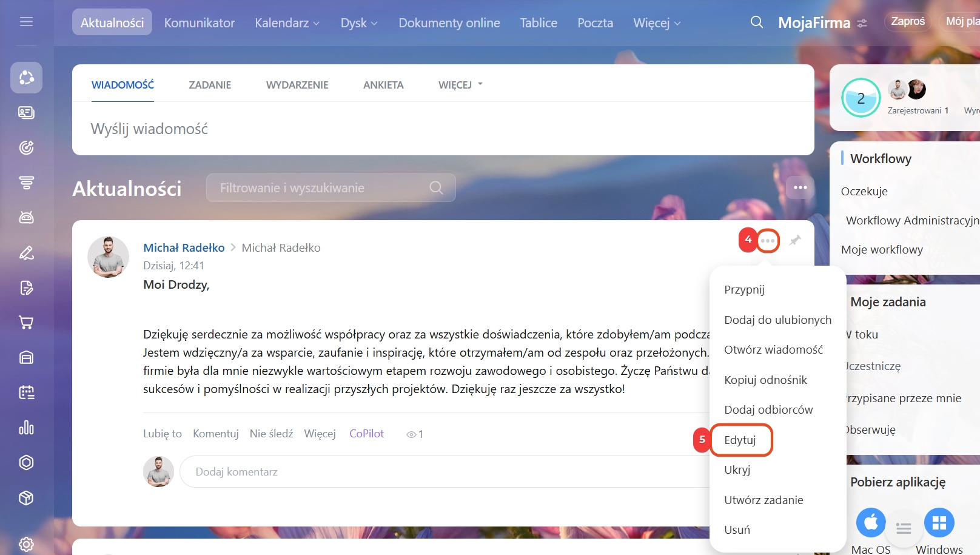Open the shopping cart icon in the sidebar
This screenshot has width=980, height=555.
click(x=26, y=323)
